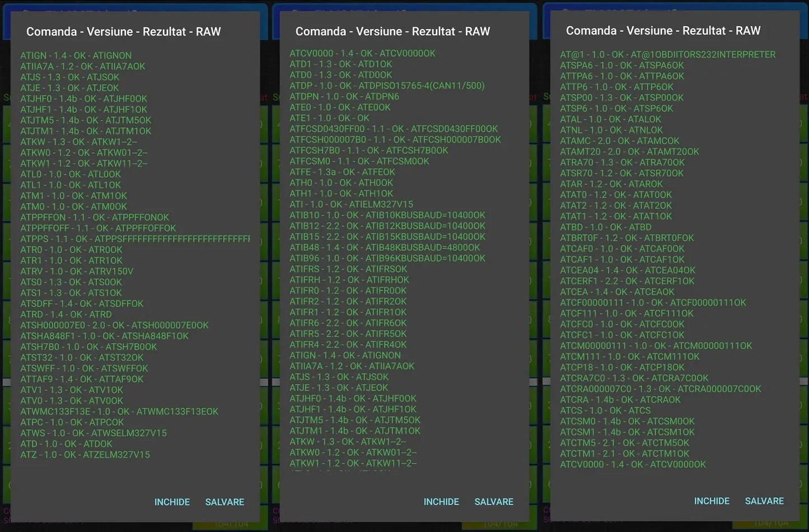Screen dimensions: 809x532
Task: Select the ATIB10 - 1.0 - OK baud row
Action: pyautogui.click(x=387, y=215)
